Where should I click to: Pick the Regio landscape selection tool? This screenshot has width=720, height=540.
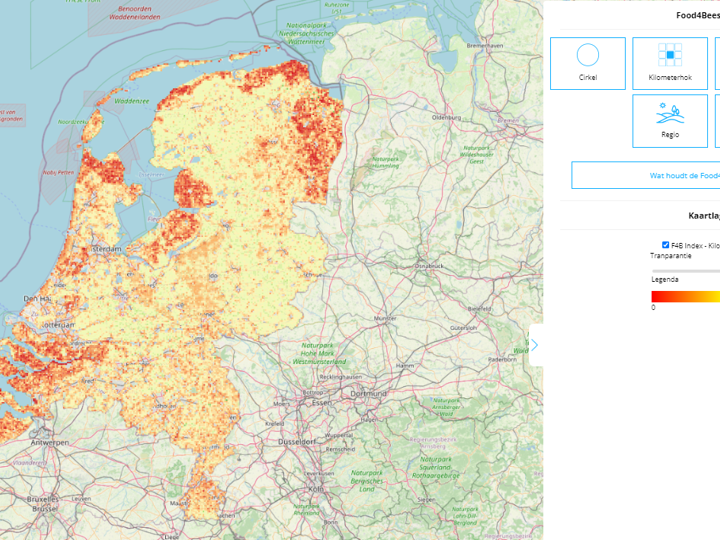click(x=669, y=120)
